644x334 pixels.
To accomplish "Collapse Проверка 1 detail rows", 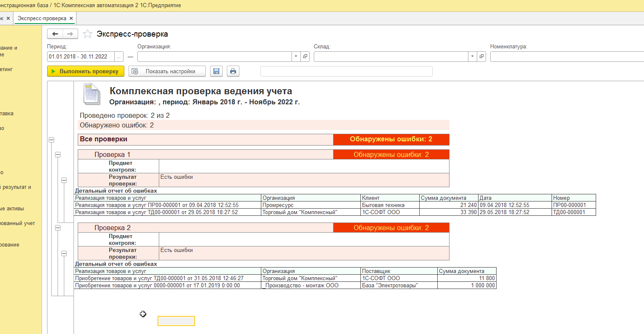I will click(64, 180).
